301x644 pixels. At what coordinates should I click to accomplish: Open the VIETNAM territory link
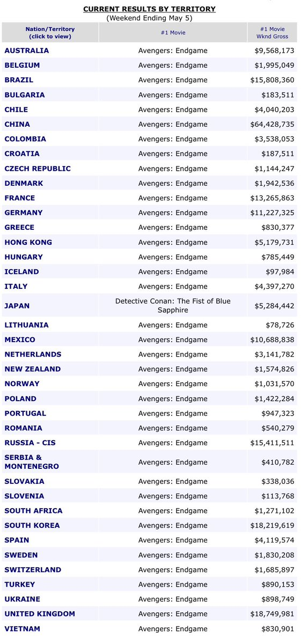[x=22, y=629]
